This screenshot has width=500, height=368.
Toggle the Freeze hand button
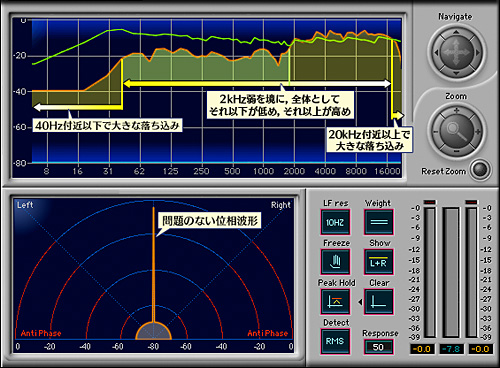(335, 262)
